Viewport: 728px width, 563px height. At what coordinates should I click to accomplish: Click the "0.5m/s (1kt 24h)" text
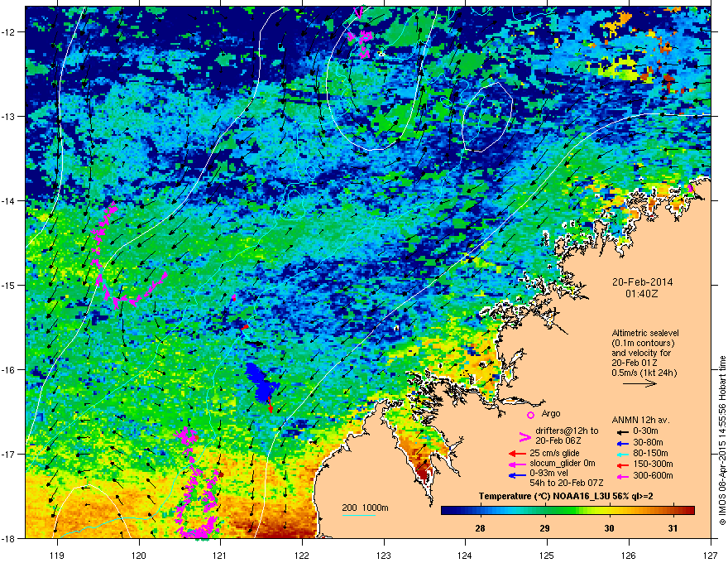pyautogui.click(x=644, y=373)
